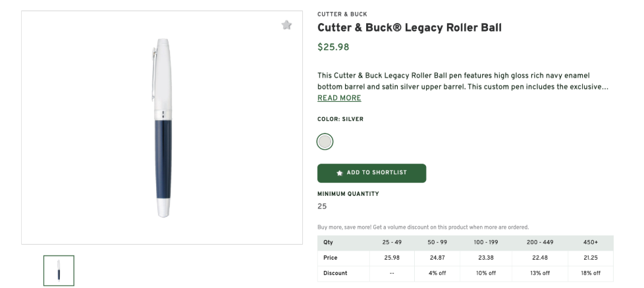Click the $25.98 product price
Screen dimensions: 644x288
(333, 47)
